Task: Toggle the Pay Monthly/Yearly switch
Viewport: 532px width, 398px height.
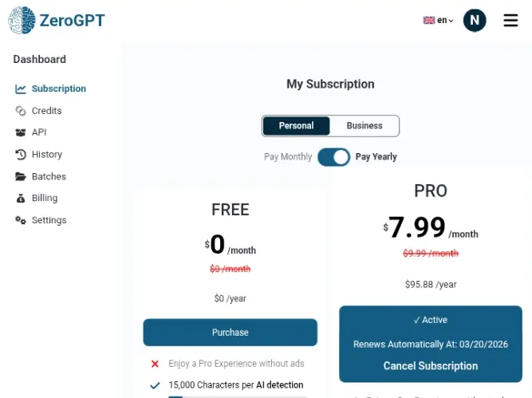Action: [x=333, y=157]
